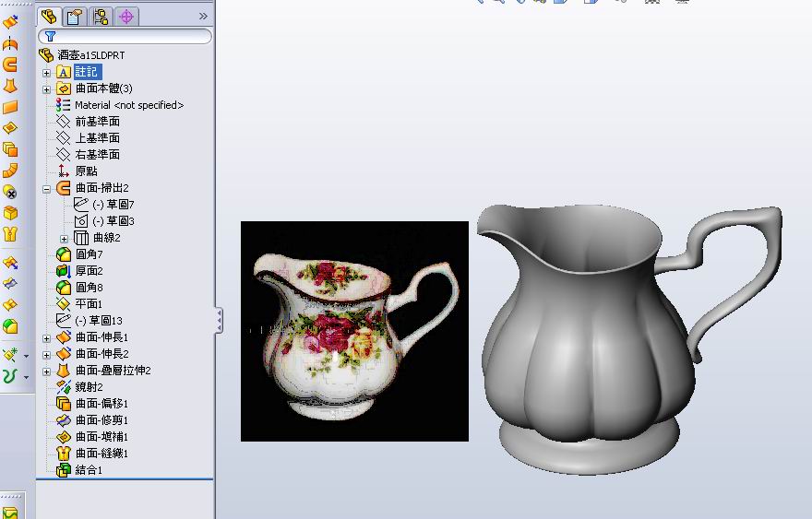Select the Swept Surface tool

coord(10,65)
